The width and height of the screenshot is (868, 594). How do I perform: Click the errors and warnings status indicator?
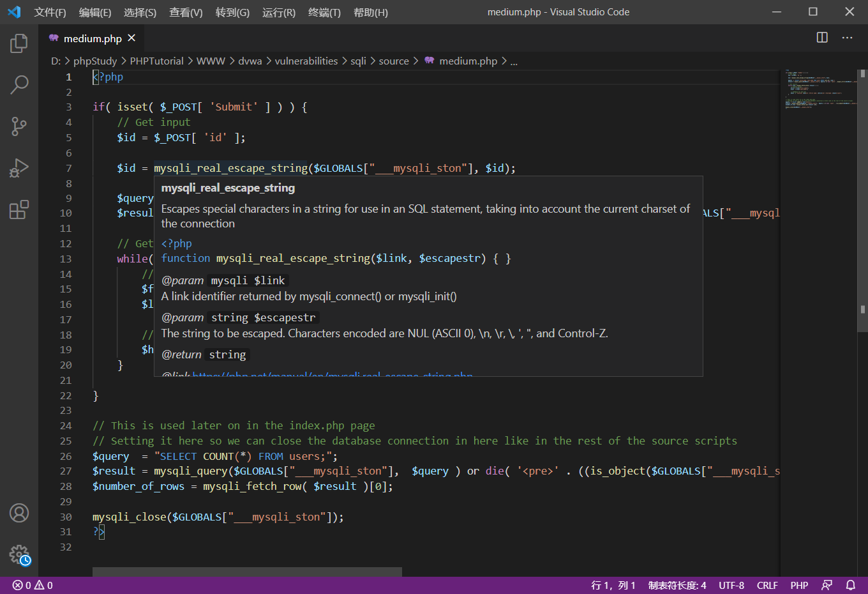click(x=33, y=585)
